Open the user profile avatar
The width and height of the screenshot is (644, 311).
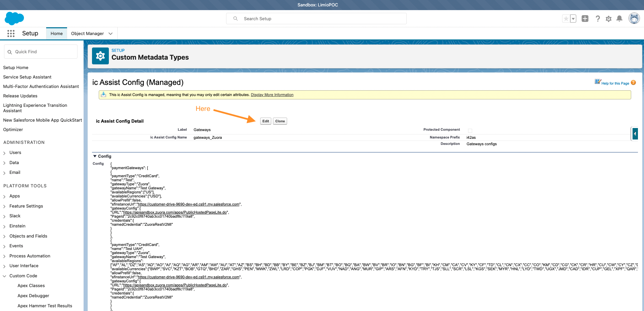[634, 19]
